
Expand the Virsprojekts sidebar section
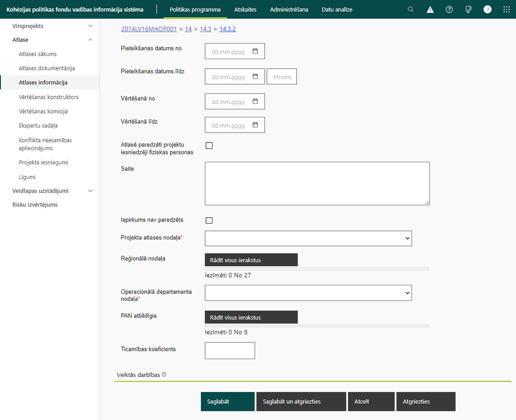(90, 26)
